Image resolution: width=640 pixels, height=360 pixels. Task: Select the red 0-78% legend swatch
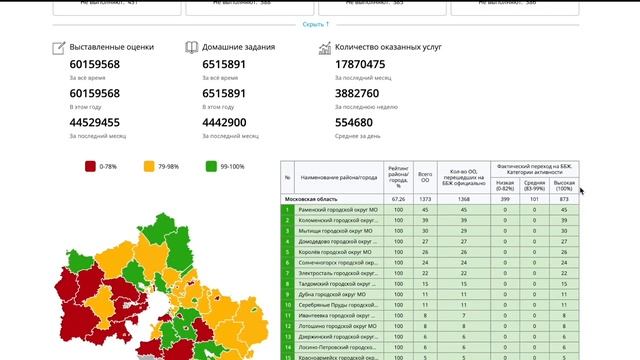pos(90,167)
